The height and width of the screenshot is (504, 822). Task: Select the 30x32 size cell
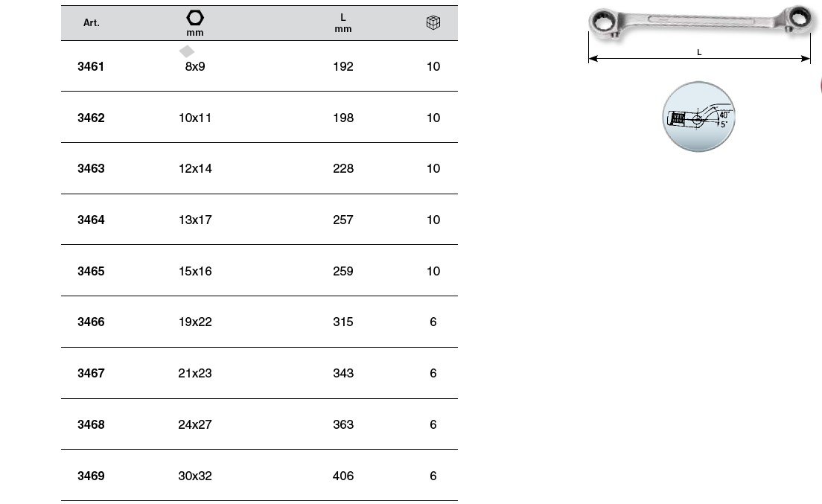(x=195, y=476)
